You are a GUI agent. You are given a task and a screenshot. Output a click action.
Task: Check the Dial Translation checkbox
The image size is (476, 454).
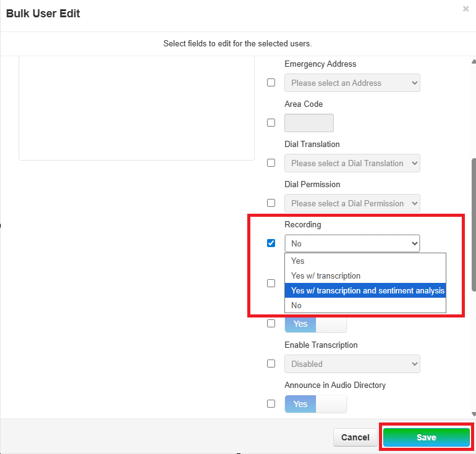click(x=271, y=163)
